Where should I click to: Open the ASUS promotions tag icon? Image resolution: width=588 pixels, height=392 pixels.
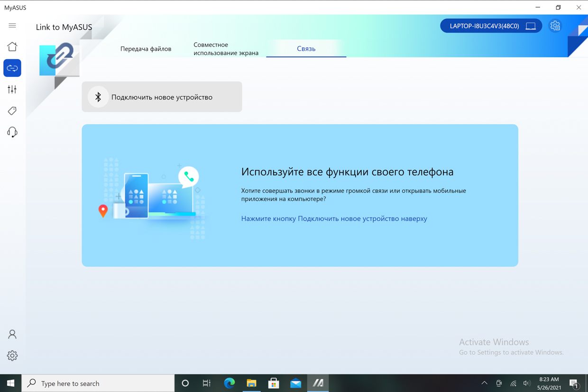[x=12, y=111]
